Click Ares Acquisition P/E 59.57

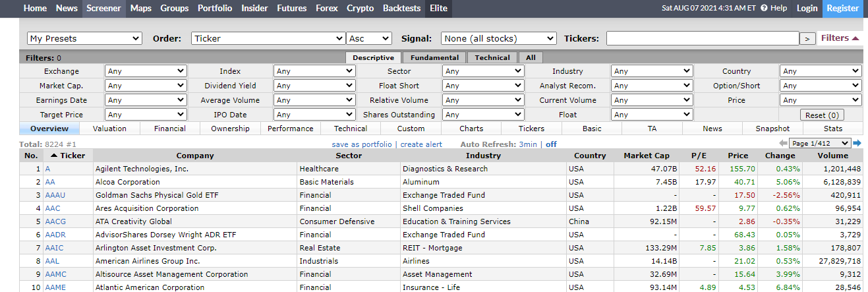706,208
